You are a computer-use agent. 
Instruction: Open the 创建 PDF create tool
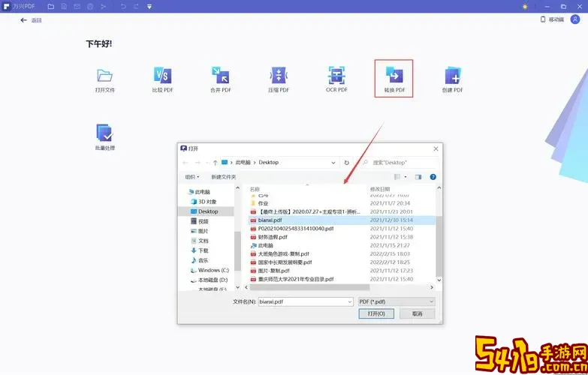[x=452, y=80]
